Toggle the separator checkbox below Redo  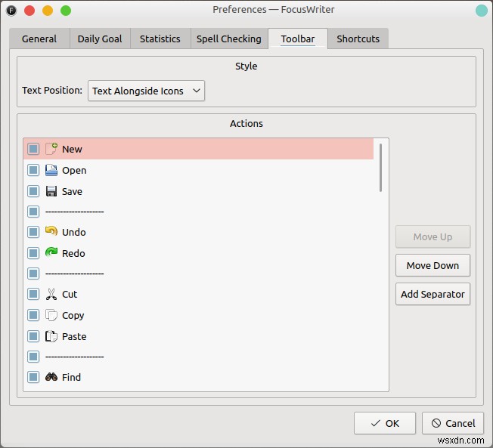(33, 273)
